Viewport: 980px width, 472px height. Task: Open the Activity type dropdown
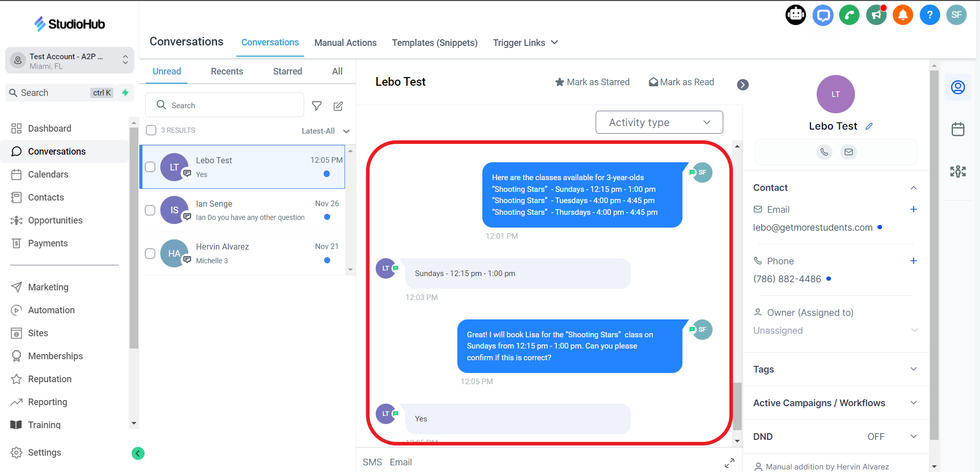[x=659, y=122]
